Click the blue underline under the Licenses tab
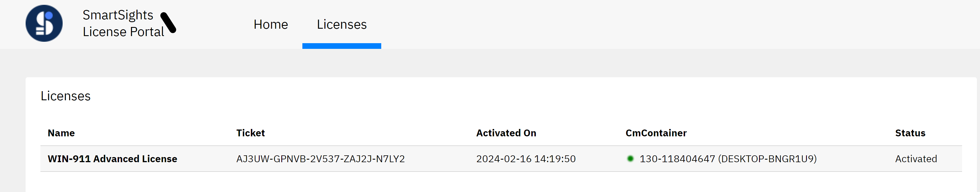 coord(341,46)
